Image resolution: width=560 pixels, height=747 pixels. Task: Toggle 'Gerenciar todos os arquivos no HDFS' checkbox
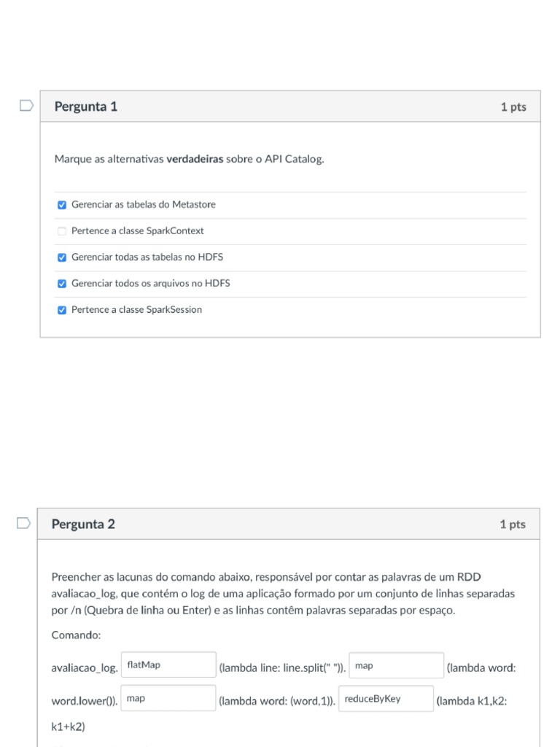62,284
